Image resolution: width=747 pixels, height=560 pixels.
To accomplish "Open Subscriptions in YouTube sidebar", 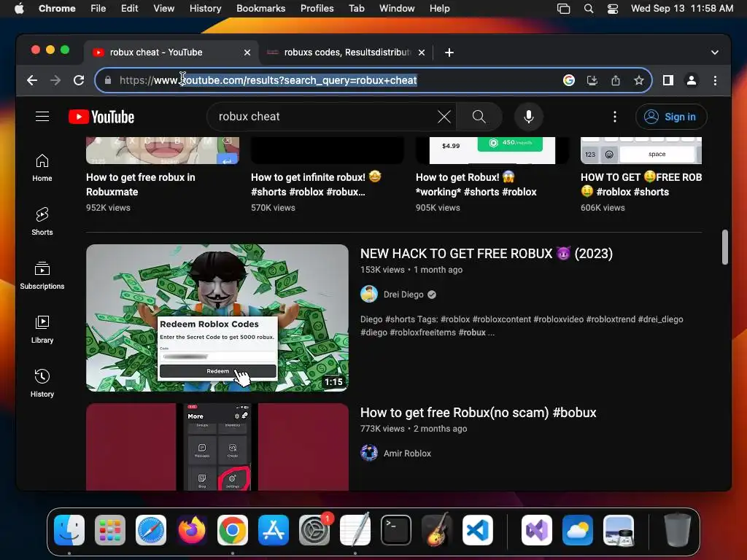I will [x=42, y=275].
